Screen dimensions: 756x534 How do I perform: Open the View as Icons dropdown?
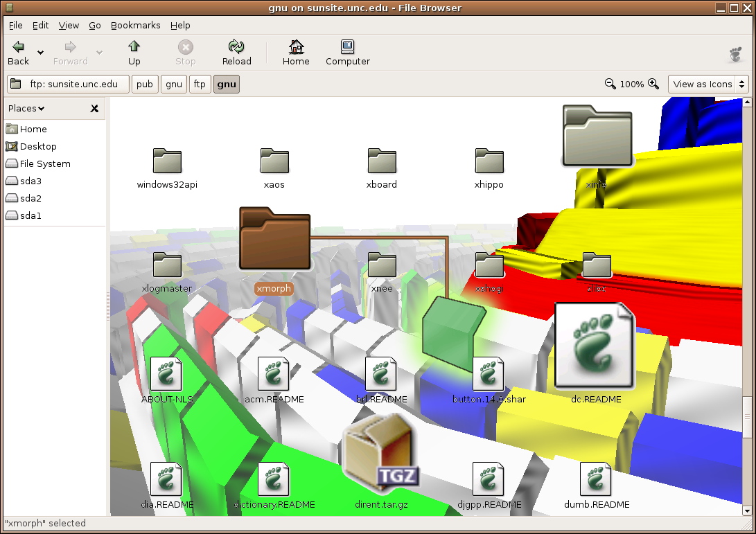click(708, 84)
